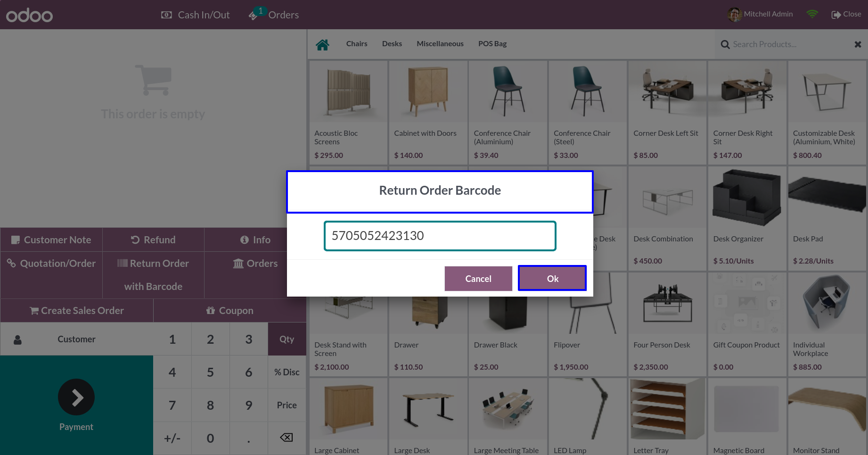
Task: Select % Disc mode
Action: (x=287, y=372)
